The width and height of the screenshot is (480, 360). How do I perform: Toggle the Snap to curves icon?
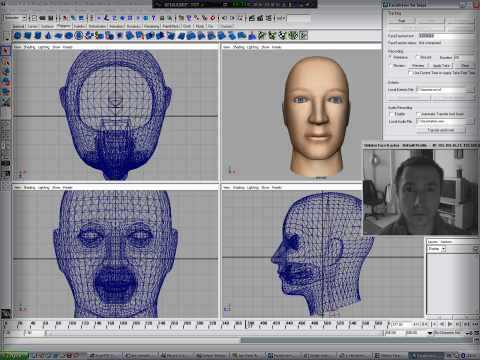click(x=189, y=18)
